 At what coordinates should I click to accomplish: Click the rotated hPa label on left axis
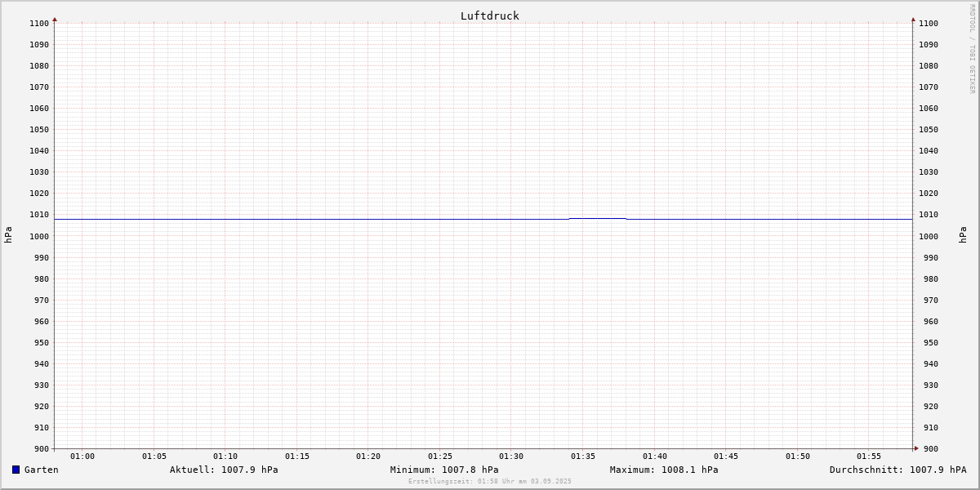tap(9, 234)
